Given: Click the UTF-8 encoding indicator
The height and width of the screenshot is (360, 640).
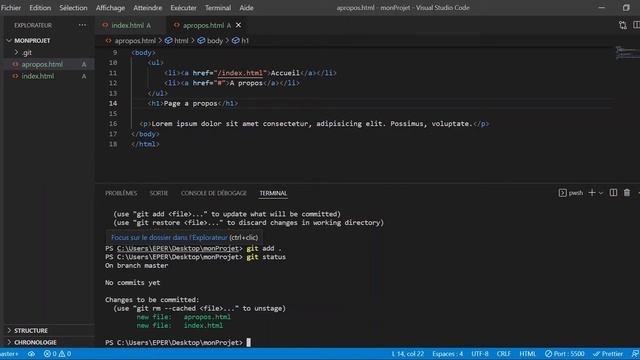Looking at the screenshot, I should pyautogui.click(x=480, y=354).
